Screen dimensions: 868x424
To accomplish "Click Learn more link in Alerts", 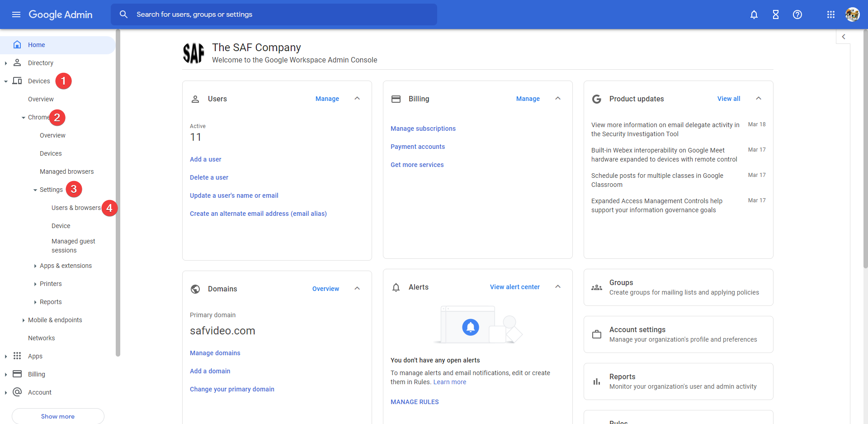I will tap(450, 382).
